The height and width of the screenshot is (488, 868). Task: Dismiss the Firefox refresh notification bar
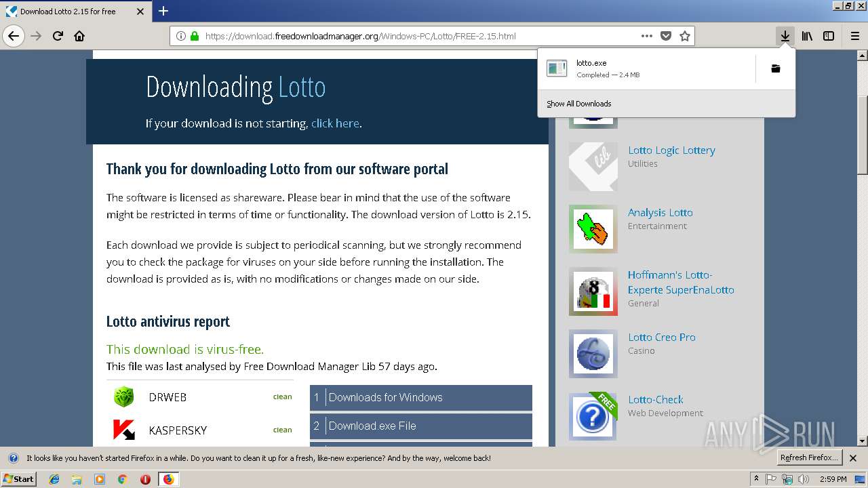[853, 458]
